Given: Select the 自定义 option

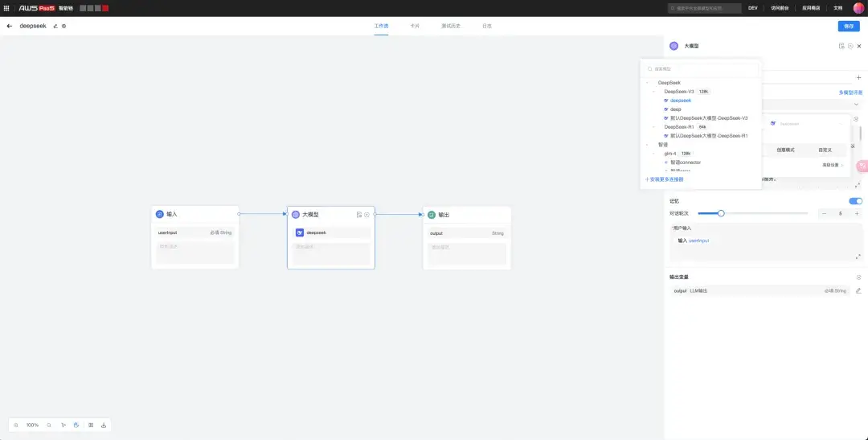Looking at the screenshot, I should [x=825, y=150].
